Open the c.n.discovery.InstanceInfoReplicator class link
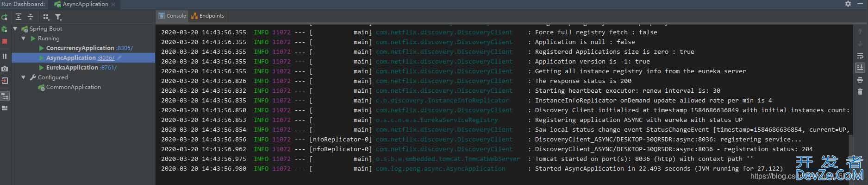Viewport: 868px width, 185px height. click(x=442, y=101)
